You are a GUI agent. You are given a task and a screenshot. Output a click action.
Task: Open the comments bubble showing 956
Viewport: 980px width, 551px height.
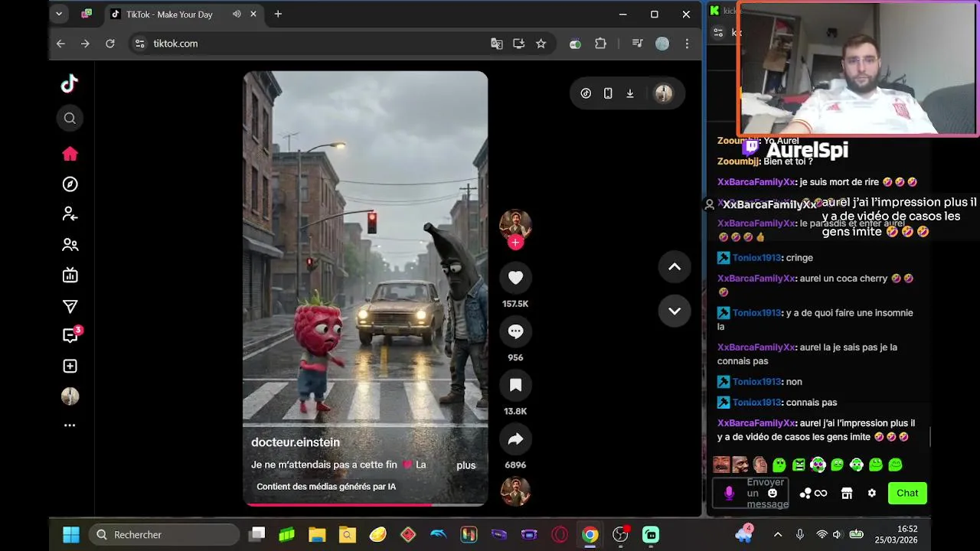515,331
